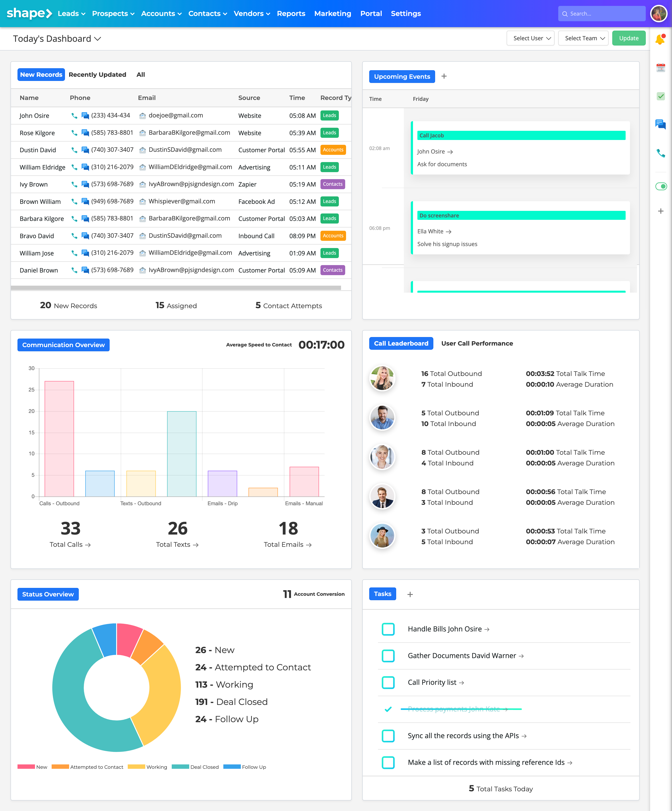672x811 pixels.
Task: Open notifications bell in right sidebar
Action: point(660,39)
